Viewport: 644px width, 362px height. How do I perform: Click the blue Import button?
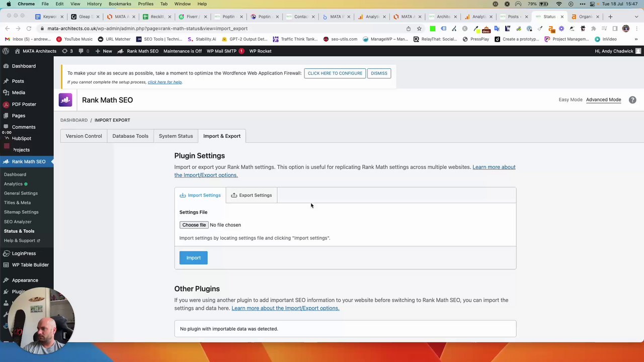(x=193, y=258)
